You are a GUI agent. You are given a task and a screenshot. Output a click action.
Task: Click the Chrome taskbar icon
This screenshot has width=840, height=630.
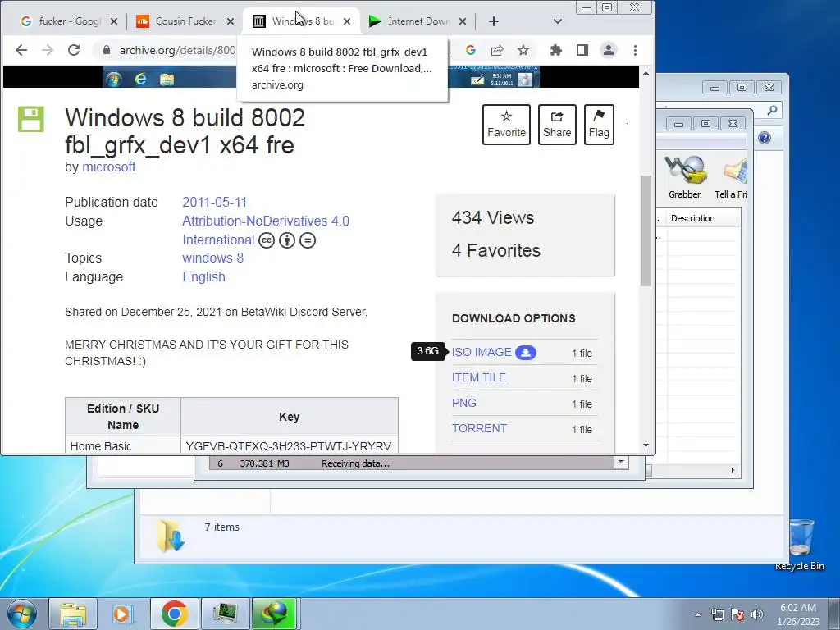tap(174, 614)
